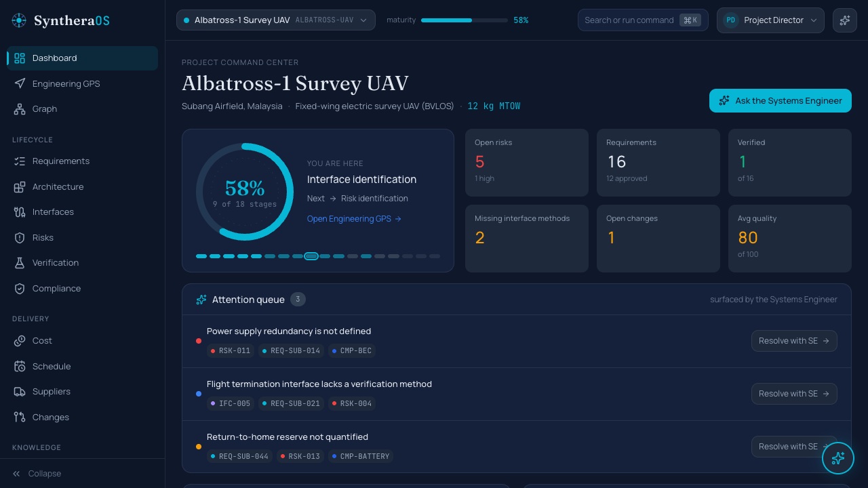Open the Cost page
This screenshot has width=868, height=488.
click(x=82, y=341)
